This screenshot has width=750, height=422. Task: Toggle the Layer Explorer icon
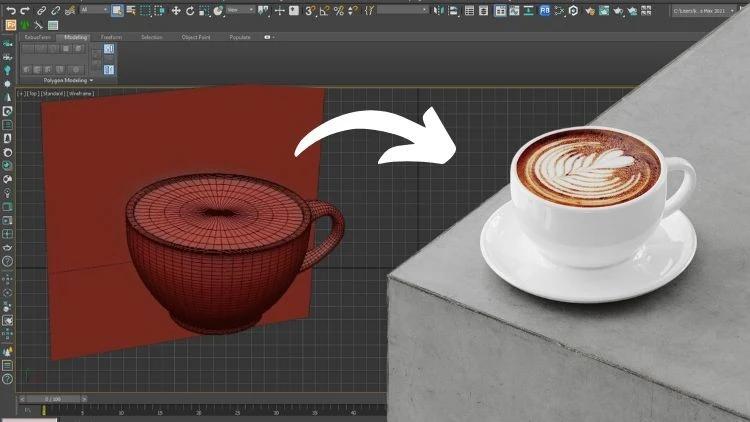[483, 10]
